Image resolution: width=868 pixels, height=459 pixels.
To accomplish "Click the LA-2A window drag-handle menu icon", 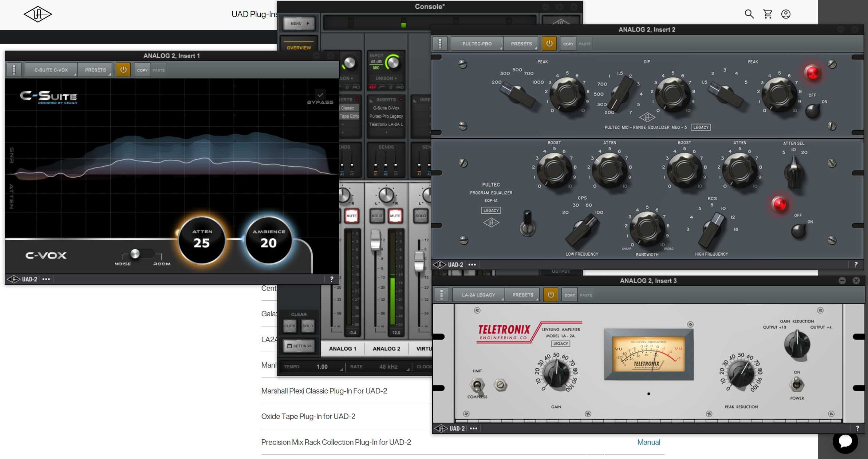I will pyautogui.click(x=441, y=294).
